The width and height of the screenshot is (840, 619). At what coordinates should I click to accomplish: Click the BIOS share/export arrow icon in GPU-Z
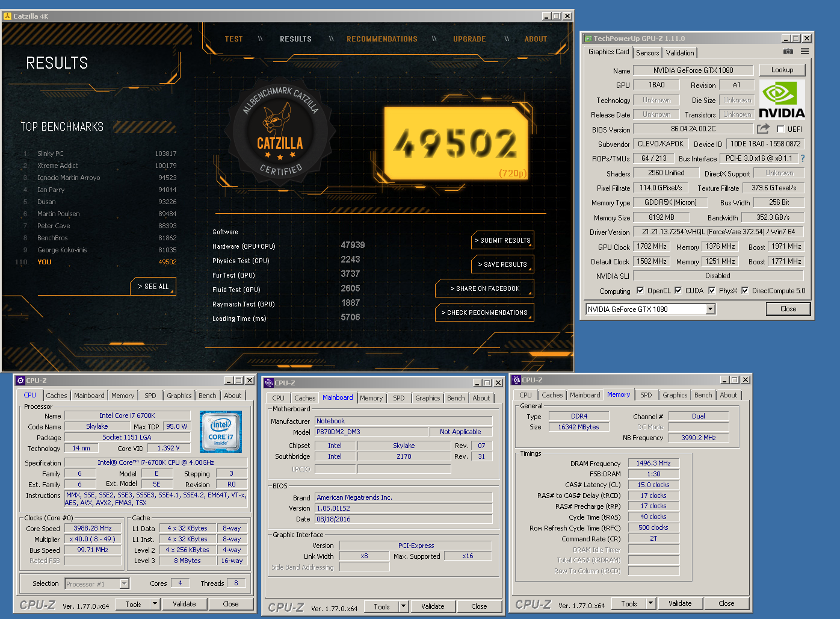(x=763, y=129)
